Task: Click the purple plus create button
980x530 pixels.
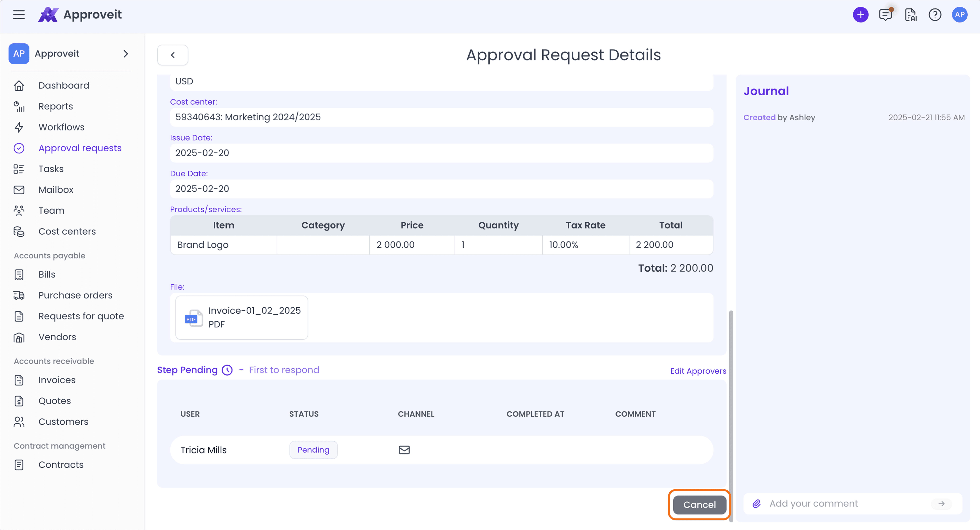Action: point(861,15)
